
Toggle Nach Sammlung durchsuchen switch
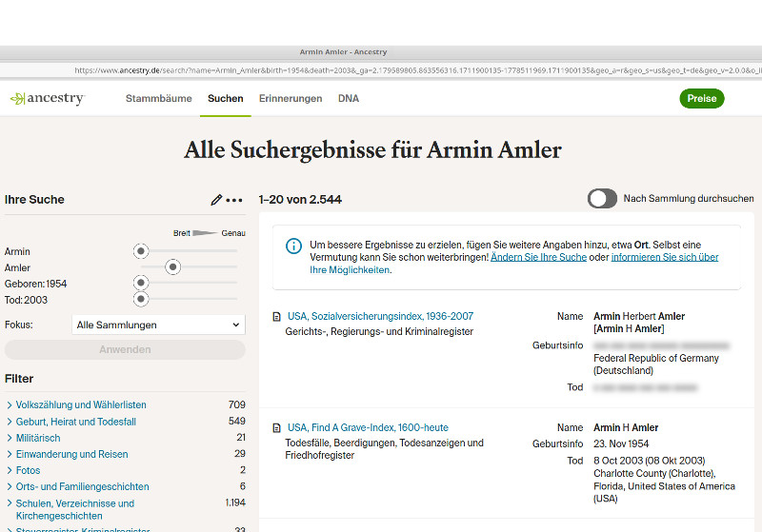(602, 199)
